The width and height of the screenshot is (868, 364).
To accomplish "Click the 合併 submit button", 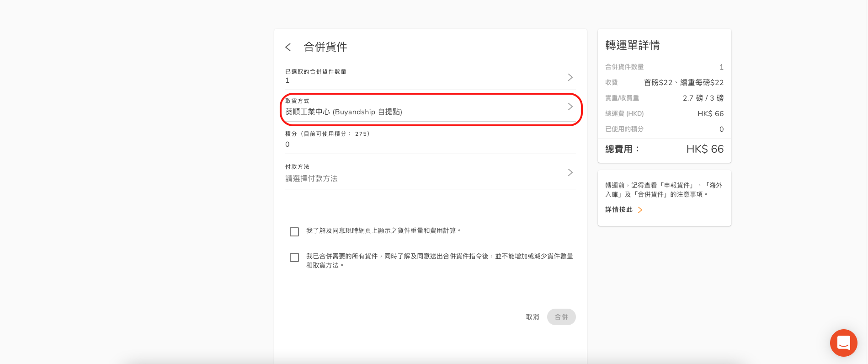I will coord(561,317).
